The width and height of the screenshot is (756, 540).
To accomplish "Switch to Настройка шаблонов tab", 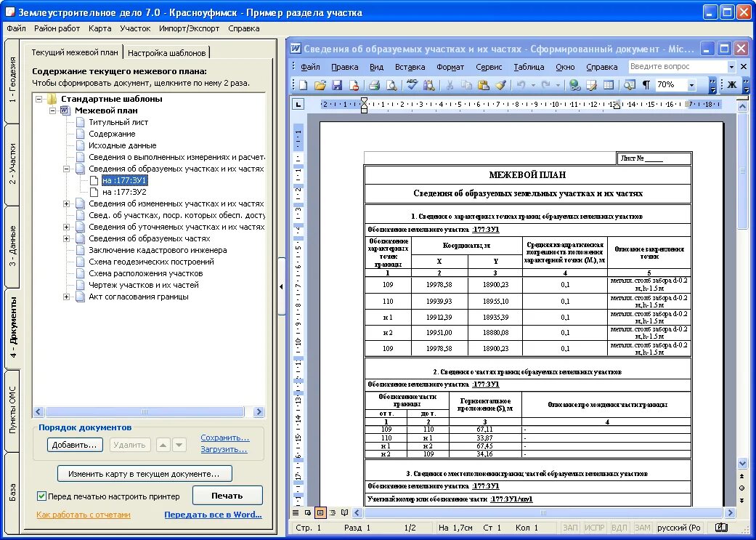I will pyautogui.click(x=167, y=52).
